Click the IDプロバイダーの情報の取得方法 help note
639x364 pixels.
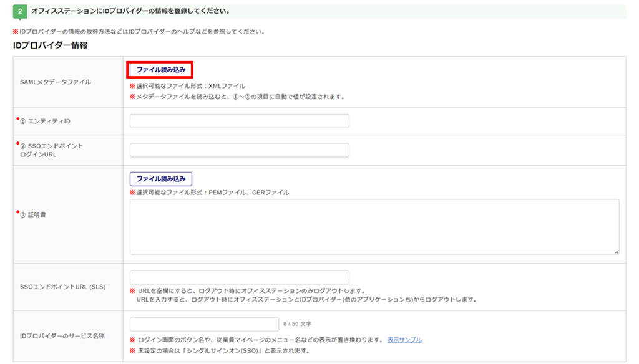coord(139,31)
